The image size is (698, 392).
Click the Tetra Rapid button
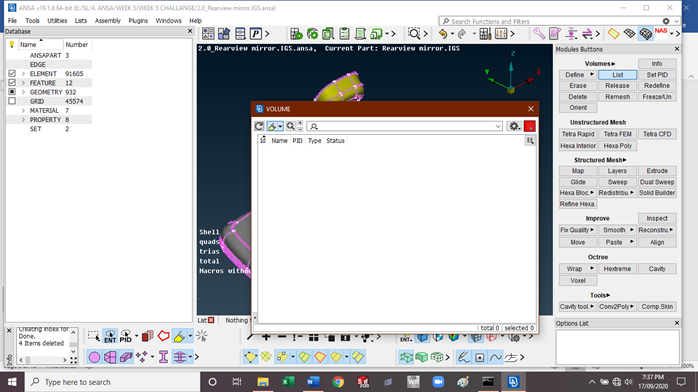(578, 134)
